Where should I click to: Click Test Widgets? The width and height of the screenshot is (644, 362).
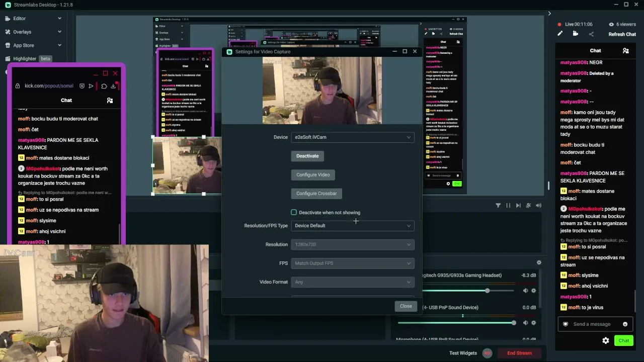click(463, 353)
